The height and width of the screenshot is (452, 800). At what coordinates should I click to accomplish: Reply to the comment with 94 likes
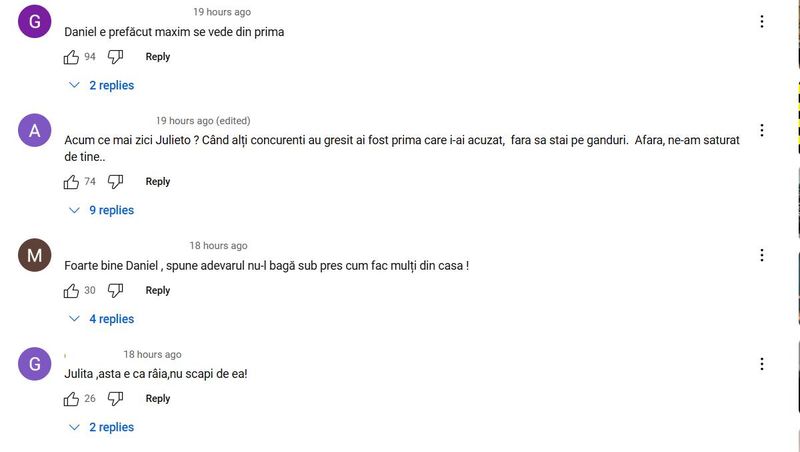tap(158, 57)
